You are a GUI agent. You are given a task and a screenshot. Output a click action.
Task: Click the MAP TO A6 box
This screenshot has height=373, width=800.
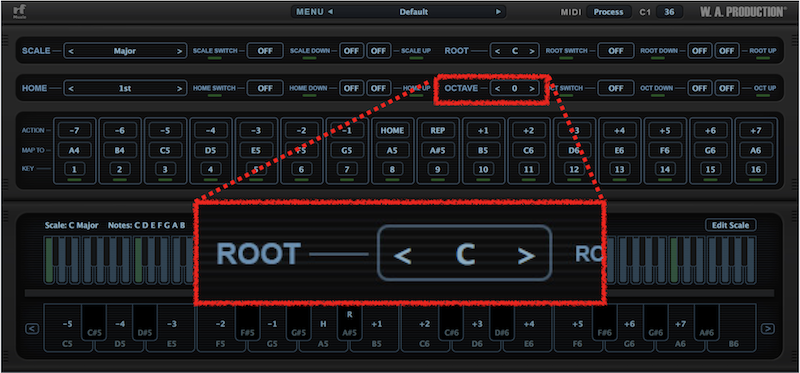[756, 150]
